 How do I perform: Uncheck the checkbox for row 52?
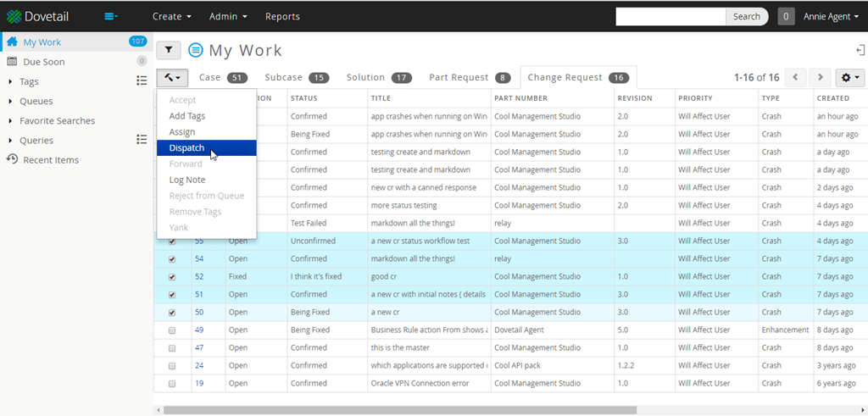171,276
